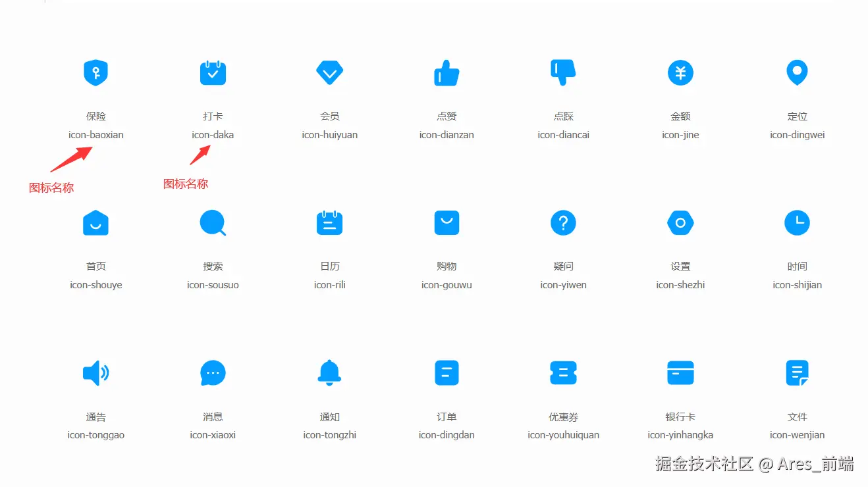Image resolution: width=868 pixels, height=487 pixels.
Task: Select the Chinese label 优惠券
Action: coord(563,417)
